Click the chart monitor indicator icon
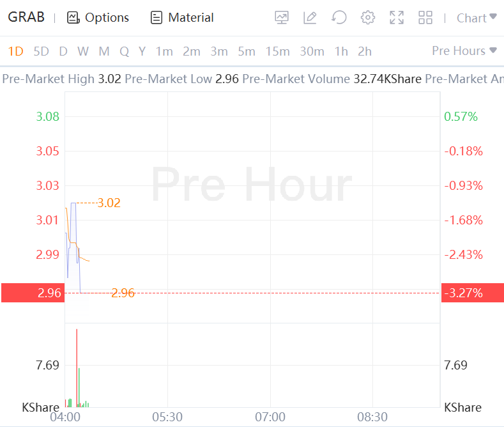504x427 pixels. click(x=282, y=18)
